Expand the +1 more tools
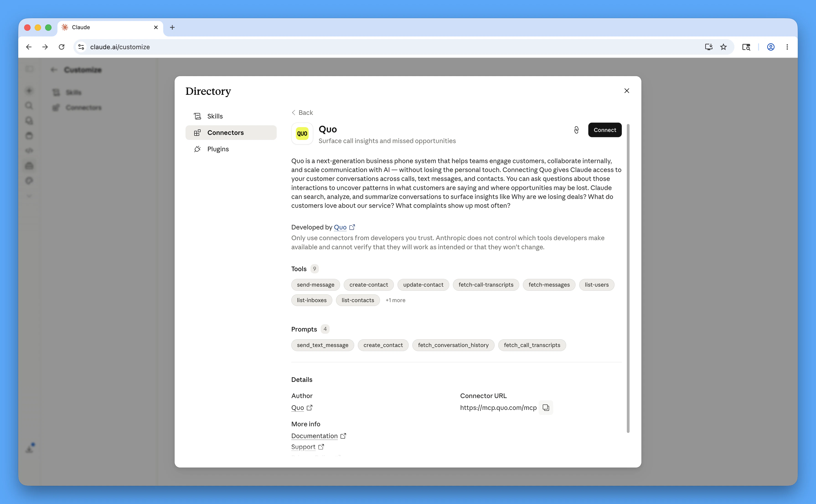This screenshot has height=504, width=816. tap(395, 300)
